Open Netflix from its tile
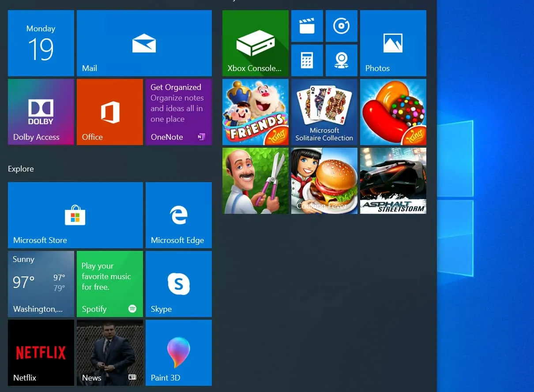Screen dimensions: 534x392 [41, 353]
